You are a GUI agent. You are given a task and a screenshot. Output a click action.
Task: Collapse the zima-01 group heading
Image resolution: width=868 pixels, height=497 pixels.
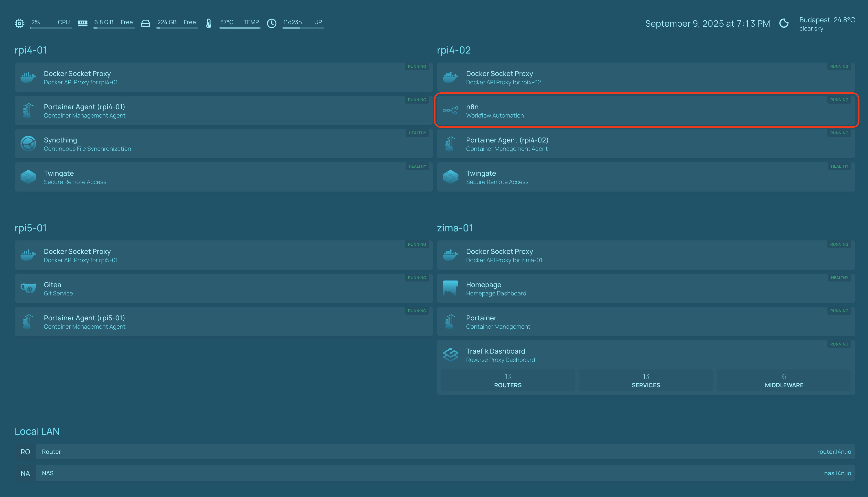455,228
